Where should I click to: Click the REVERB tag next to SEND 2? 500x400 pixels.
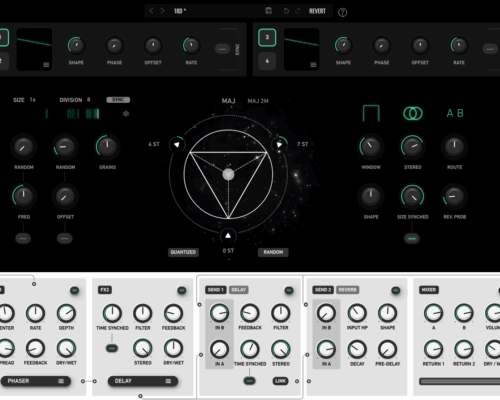pos(347,290)
